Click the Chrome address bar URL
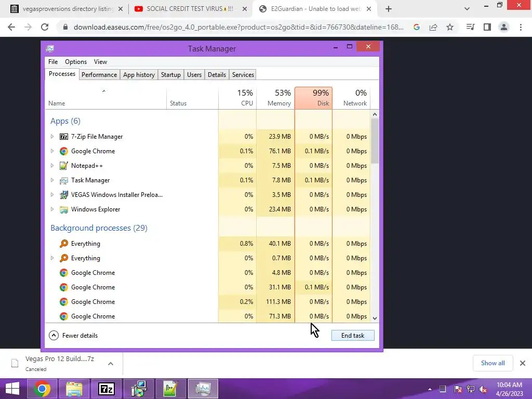 click(x=238, y=27)
